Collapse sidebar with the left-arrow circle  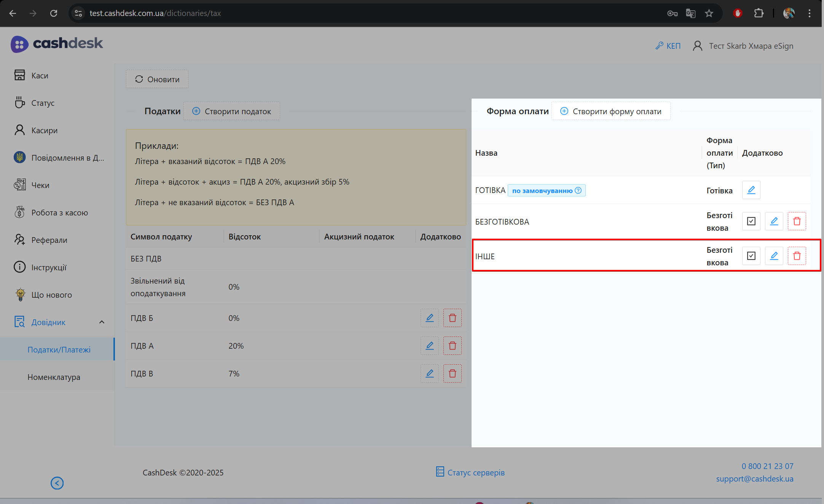click(x=57, y=483)
